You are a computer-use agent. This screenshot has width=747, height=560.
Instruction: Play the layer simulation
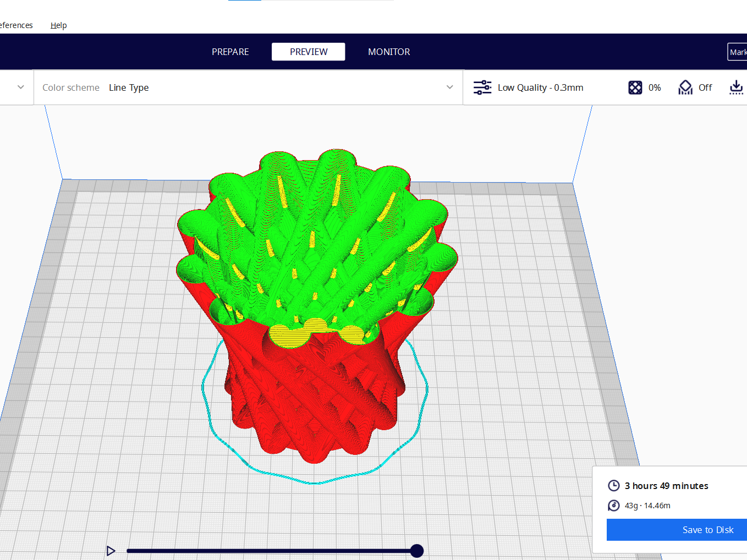click(111, 551)
